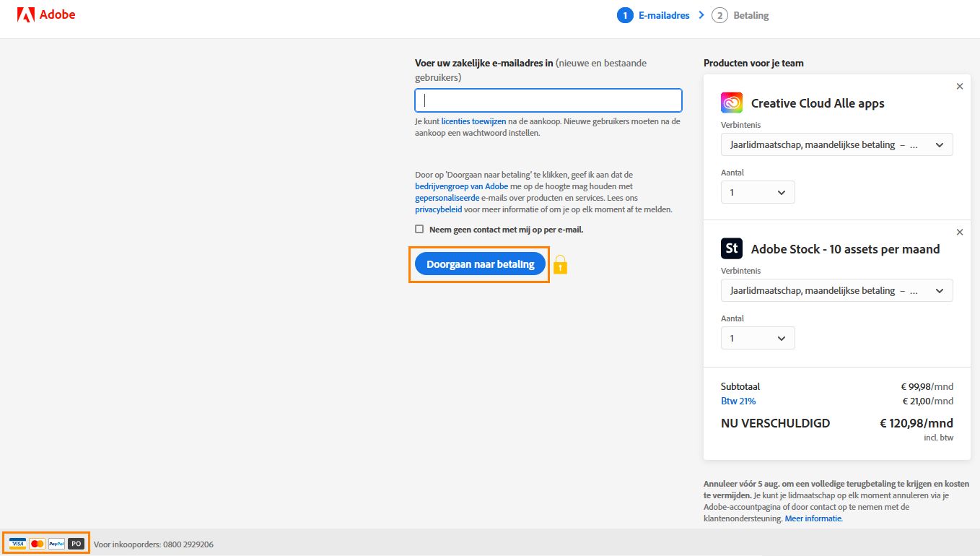The image size is (980, 556).
Task: Click the chevron between checkout steps
Action: [701, 15]
